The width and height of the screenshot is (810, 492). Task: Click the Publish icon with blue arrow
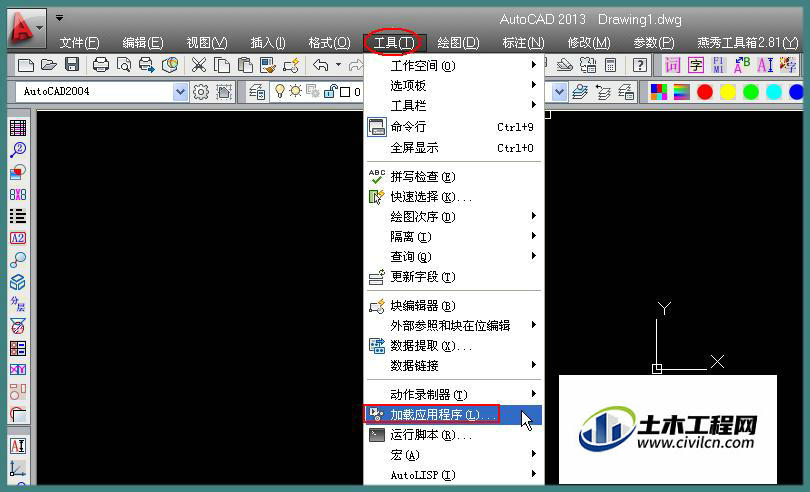point(147,65)
